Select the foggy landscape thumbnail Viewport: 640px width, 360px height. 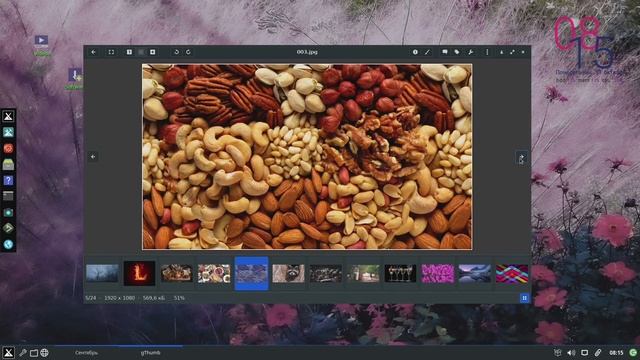pos(102,273)
